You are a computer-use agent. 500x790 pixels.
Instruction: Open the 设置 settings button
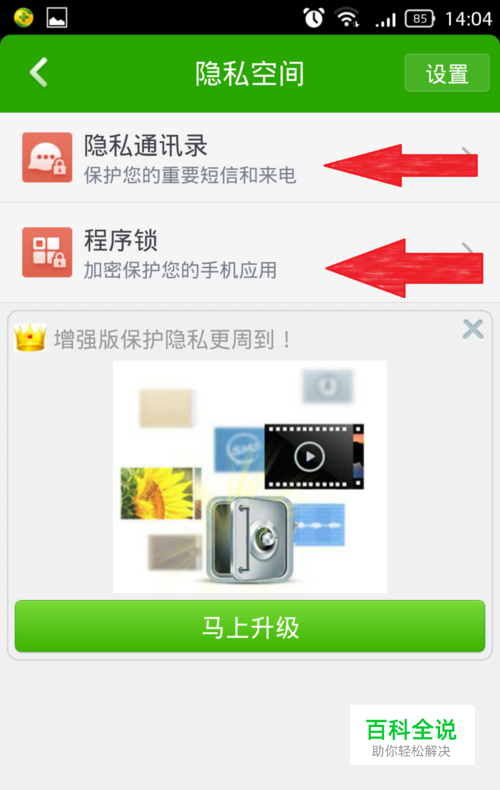tap(447, 73)
